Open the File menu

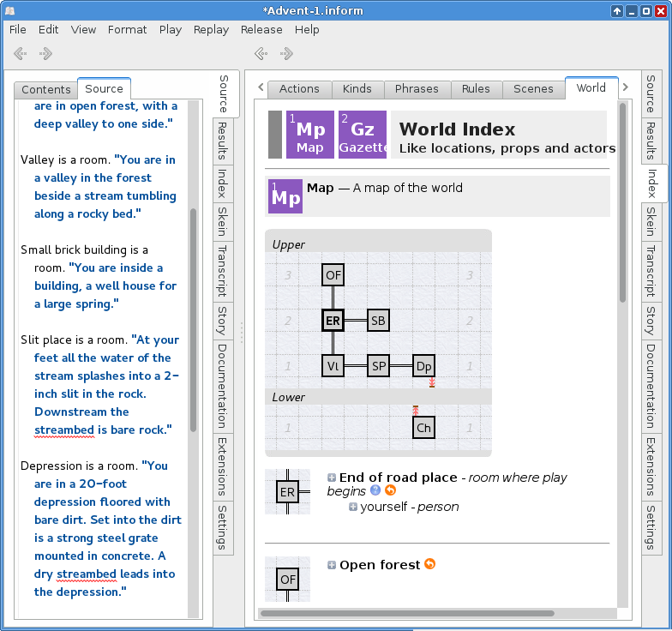coord(17,29)
